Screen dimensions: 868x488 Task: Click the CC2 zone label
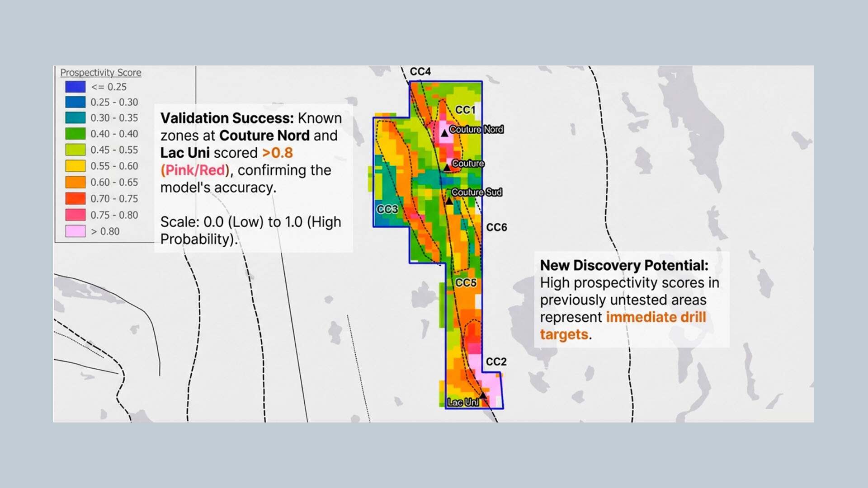[496, 362]
